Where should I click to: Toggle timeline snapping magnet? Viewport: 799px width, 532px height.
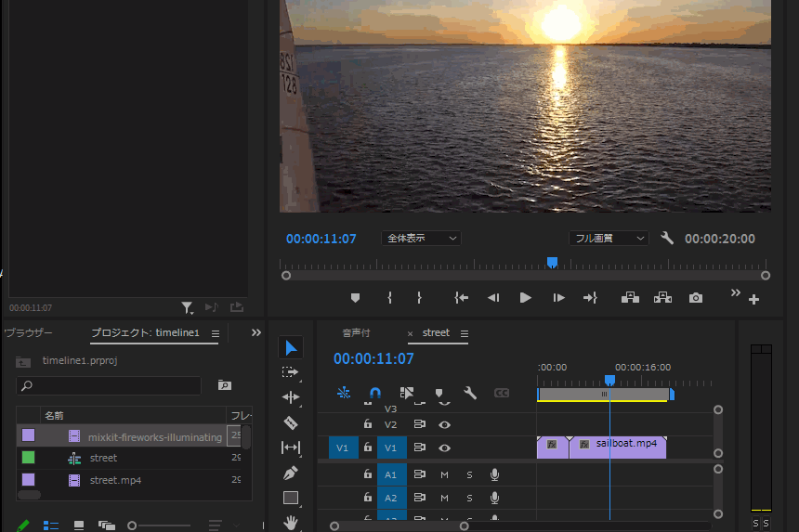[x=375, y=393]
